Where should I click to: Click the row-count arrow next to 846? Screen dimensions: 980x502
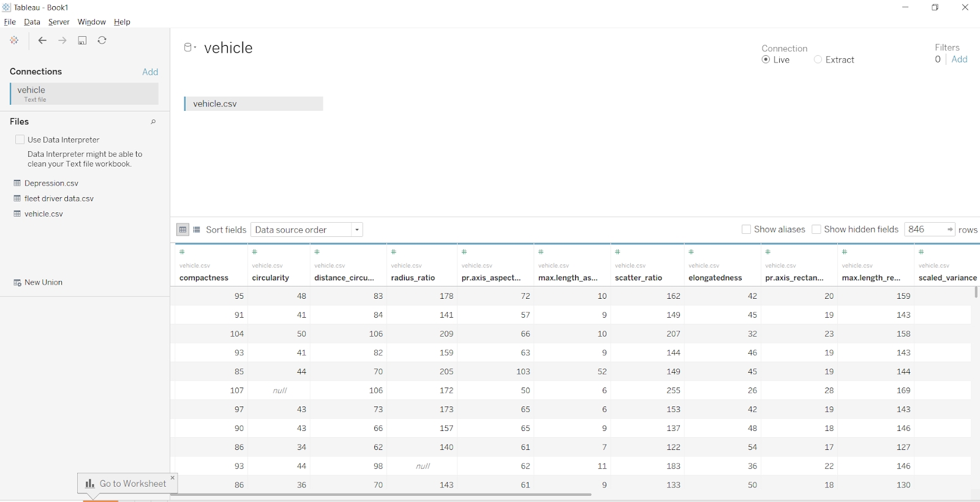tap(950, 230)
